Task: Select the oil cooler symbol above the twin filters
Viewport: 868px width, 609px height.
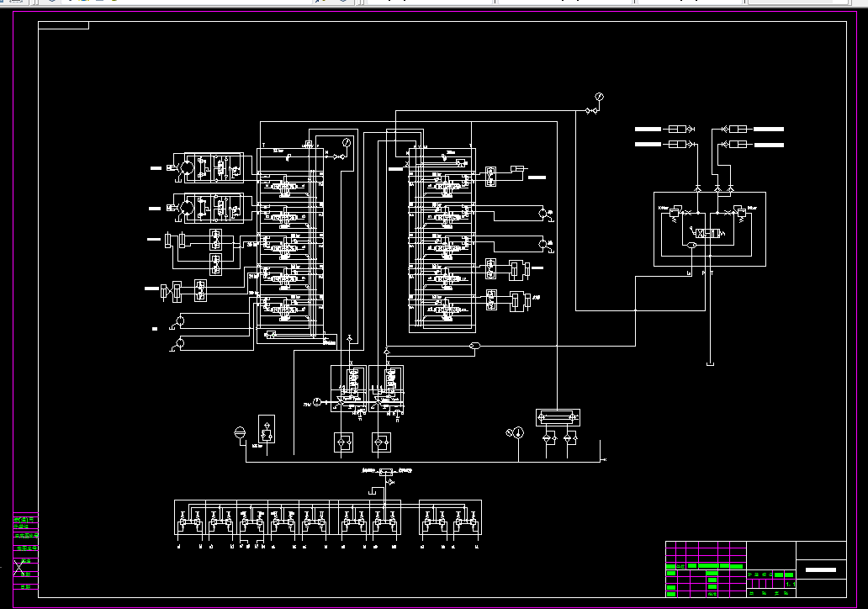Action: 558,417
